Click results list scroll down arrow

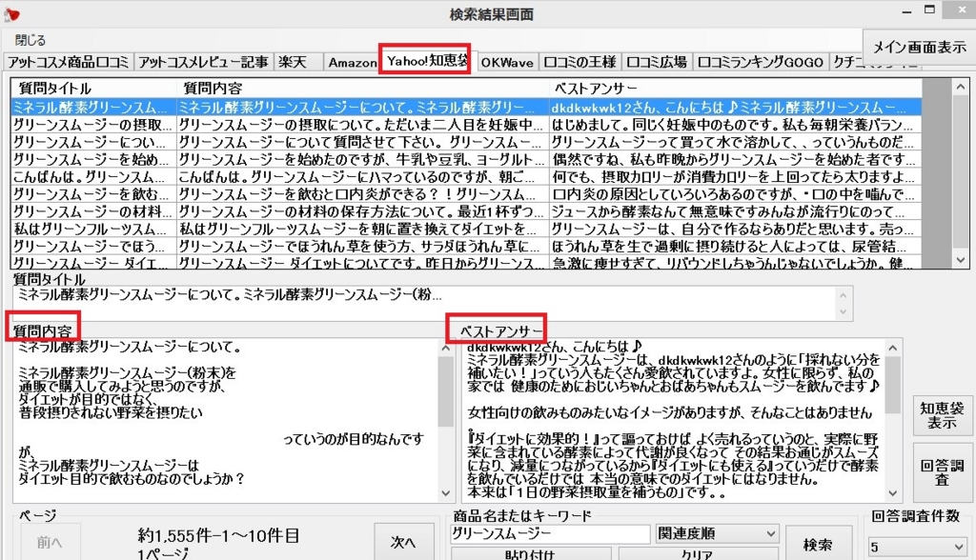tap(960, 260)
